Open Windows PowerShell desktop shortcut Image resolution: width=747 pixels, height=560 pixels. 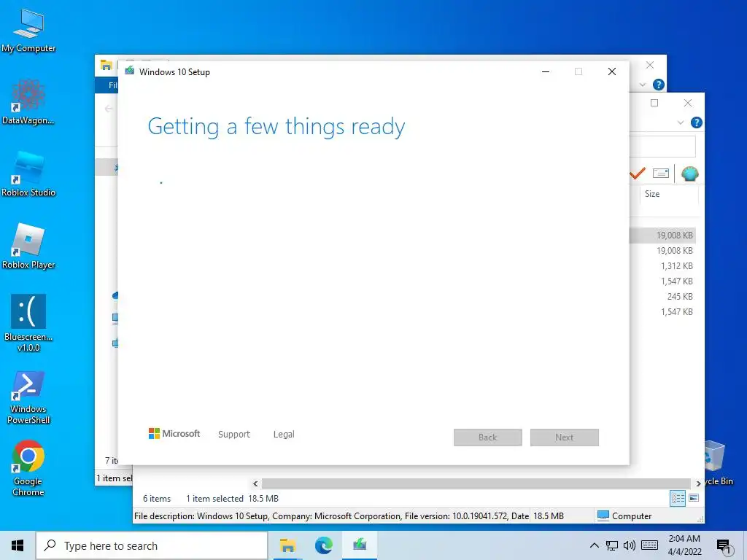28,397
